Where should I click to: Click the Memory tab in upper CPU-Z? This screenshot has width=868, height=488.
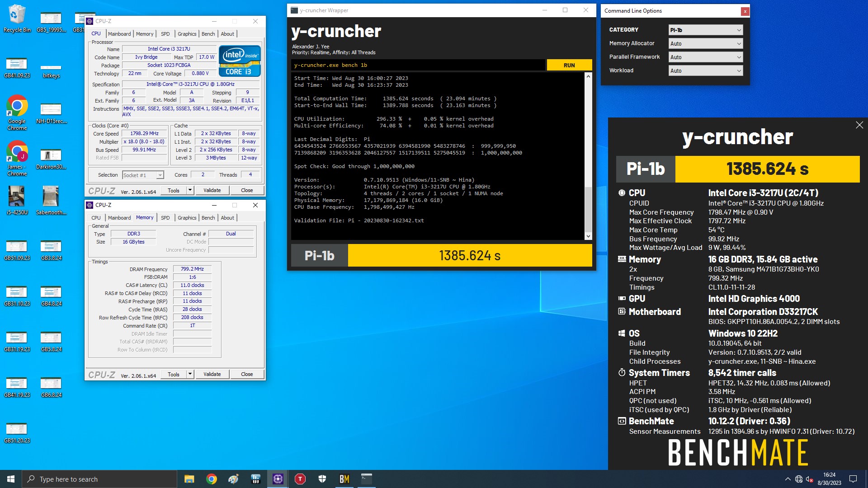pyautogui.click(x=144, y=34)
